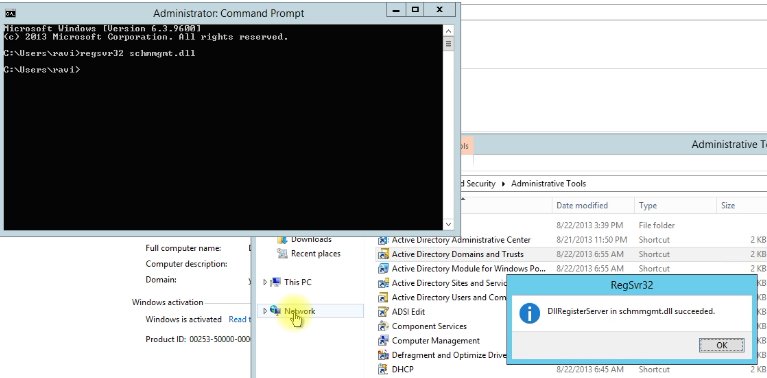This screenshot has width=767, height=378.
Task: Select the ADSI Edit file name
Action: (408, 312)
